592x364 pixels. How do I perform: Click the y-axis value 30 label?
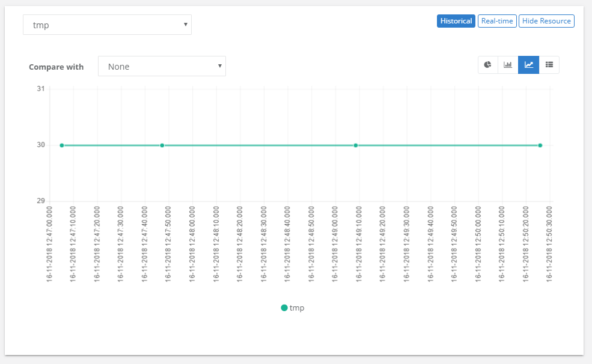tap(41, 145)
